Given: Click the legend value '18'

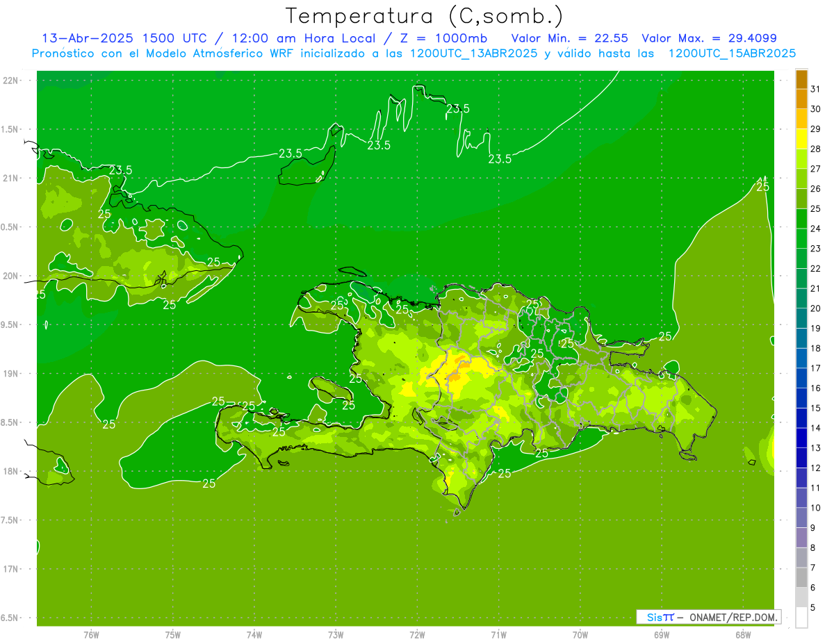Looking at the screenshot, I should tap(816, 348).
